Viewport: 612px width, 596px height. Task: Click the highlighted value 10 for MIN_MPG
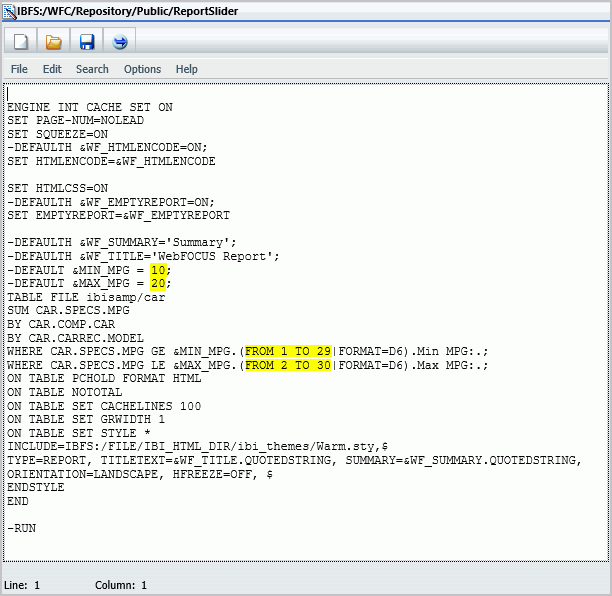(x=158, y=270)
